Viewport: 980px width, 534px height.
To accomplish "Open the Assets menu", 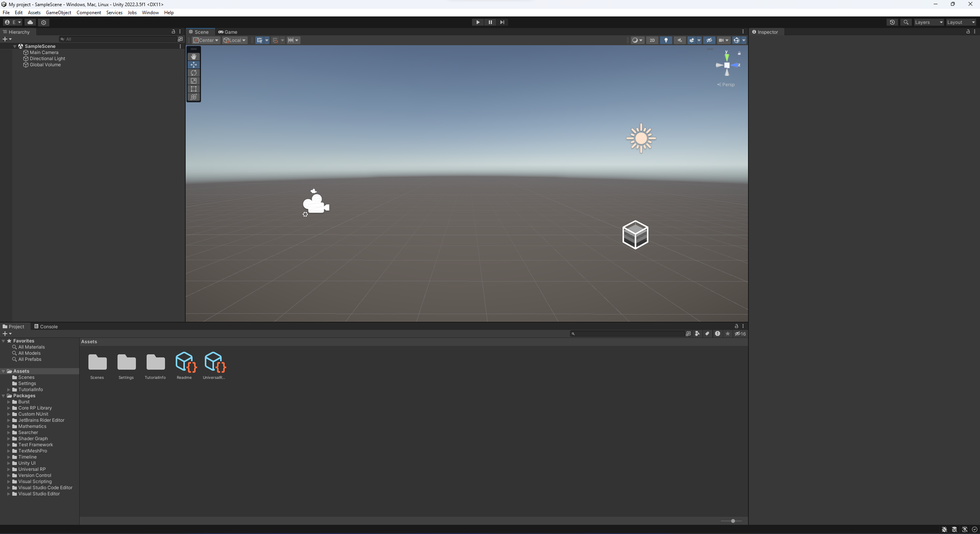I will click(x=34, y=13).
